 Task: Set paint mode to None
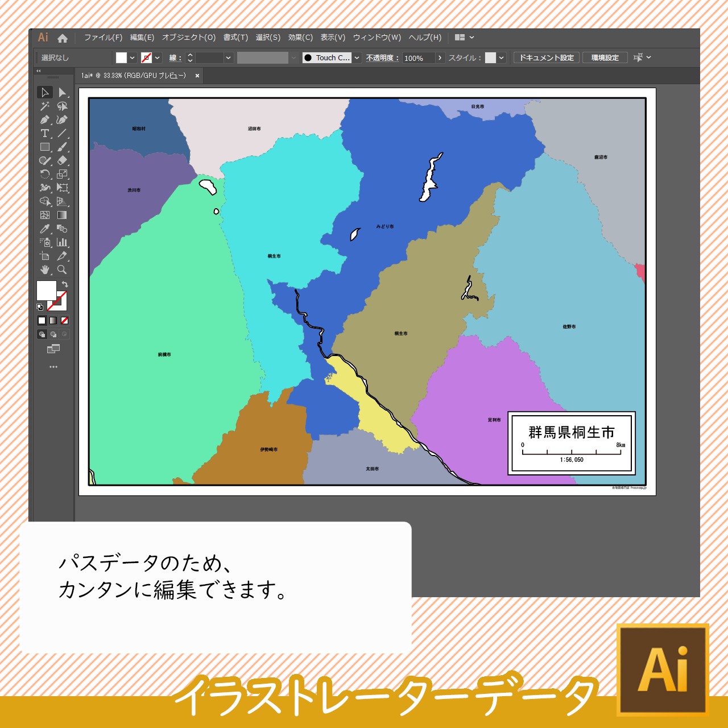pyautogui.click(x=64, y=321)
